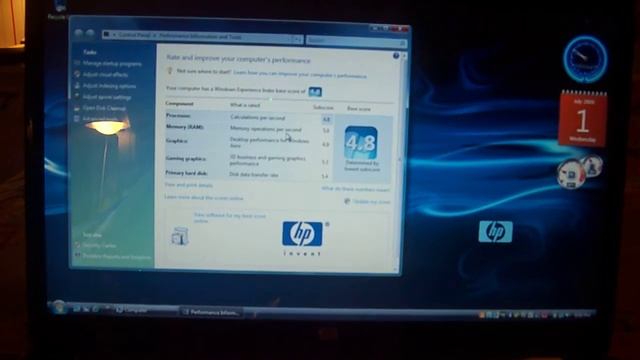Click Performance Inform... taskbar button
Screen dimensions: 640x360
[211, 312]
